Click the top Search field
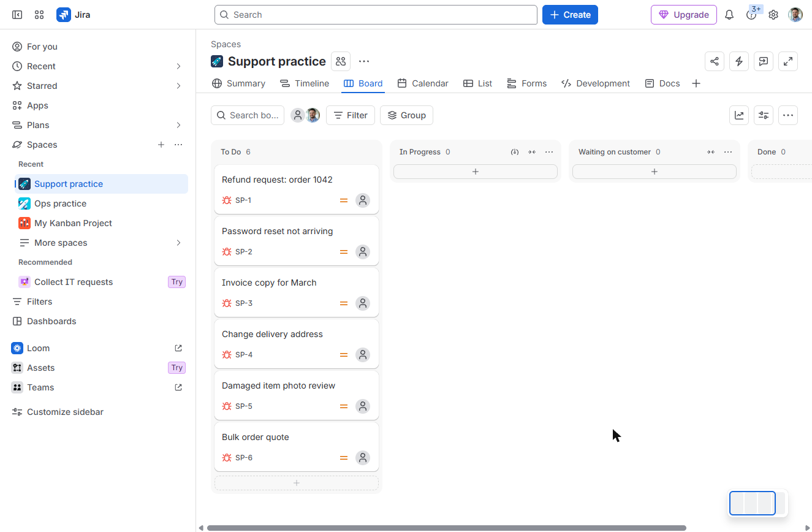This screenshot has width=812, height=532. point(376,15)
